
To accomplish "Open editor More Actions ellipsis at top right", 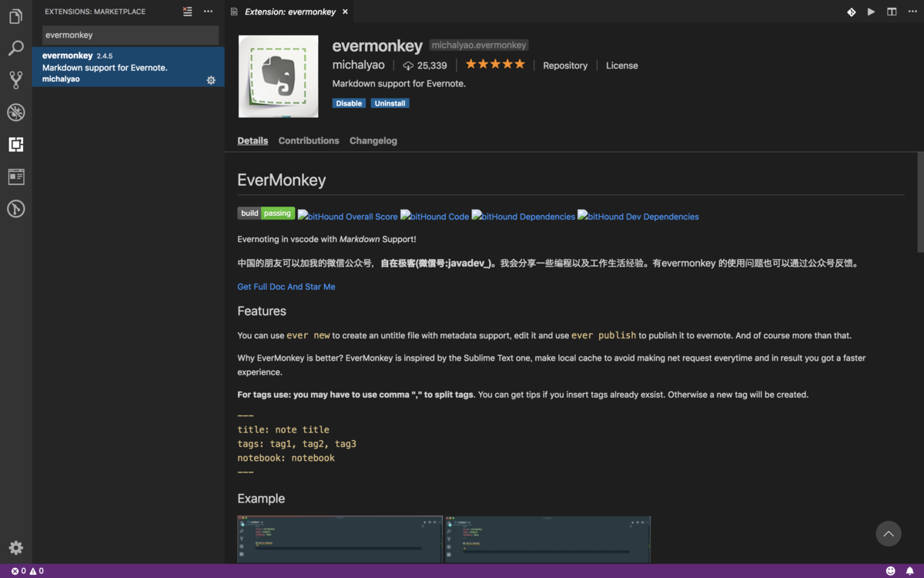I will click(x=911, y=12).
